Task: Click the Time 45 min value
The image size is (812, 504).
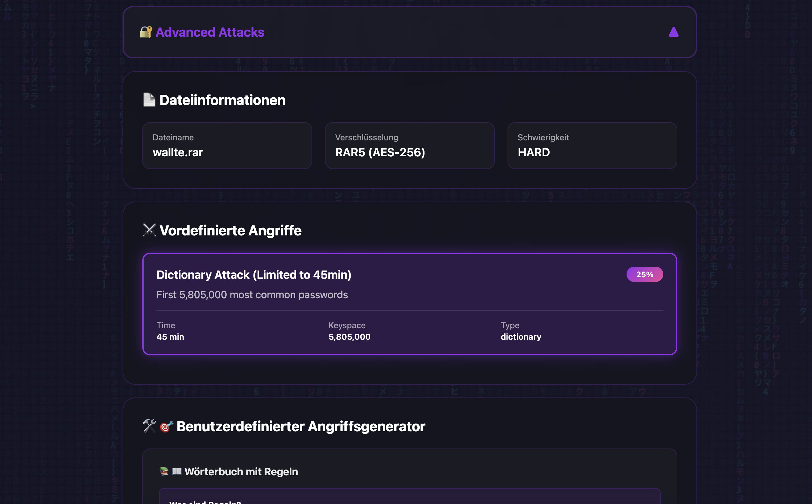Action: click(170, 337)
